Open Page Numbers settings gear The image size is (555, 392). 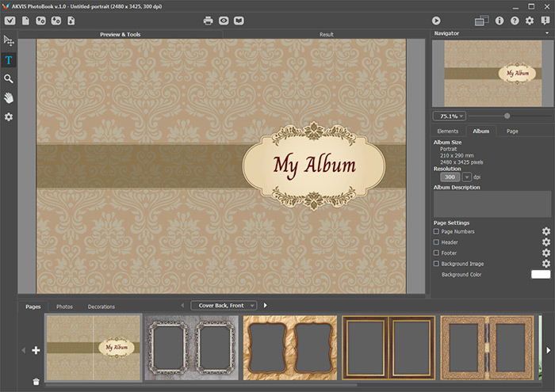[546, 231]
